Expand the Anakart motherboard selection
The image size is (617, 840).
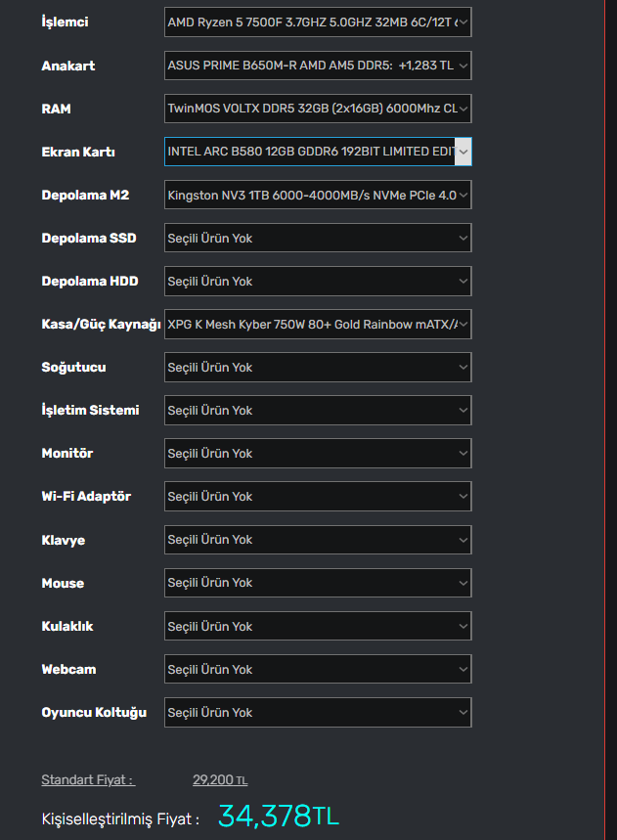(x=318, y=66)
